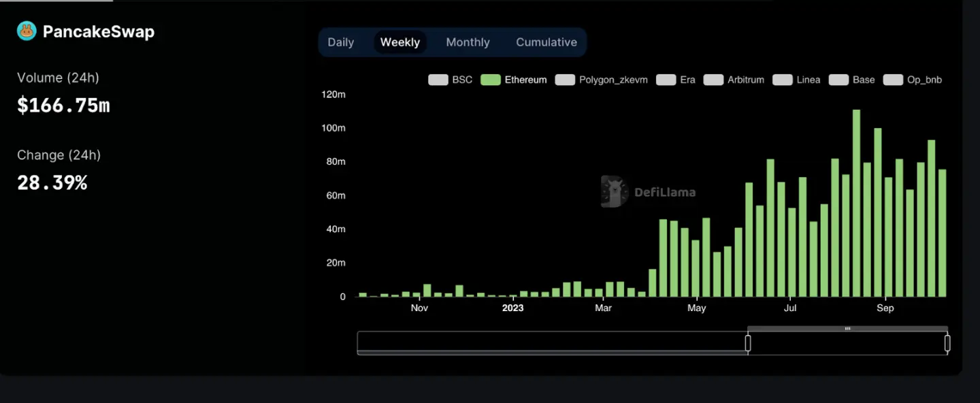Open the Cumulative chart tab
This screenshot has height=403, width=980.
(x=546, y=42)
